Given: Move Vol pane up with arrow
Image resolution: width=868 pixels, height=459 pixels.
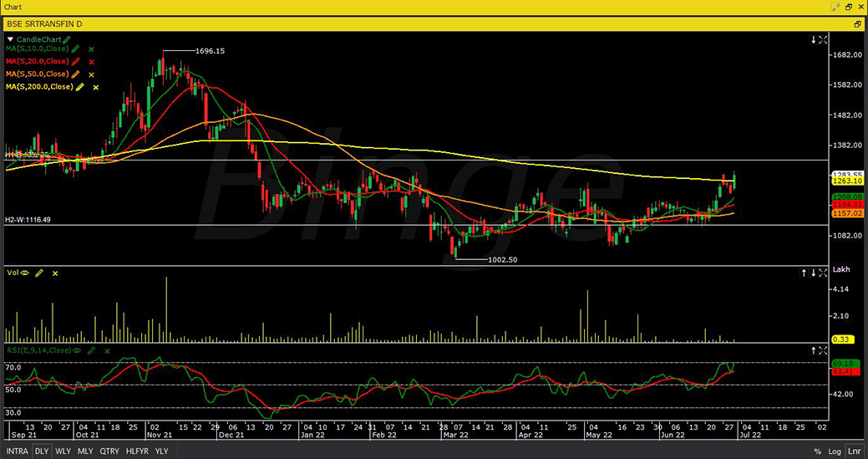Looking at the screenshot, I should [x=804, y=273].
